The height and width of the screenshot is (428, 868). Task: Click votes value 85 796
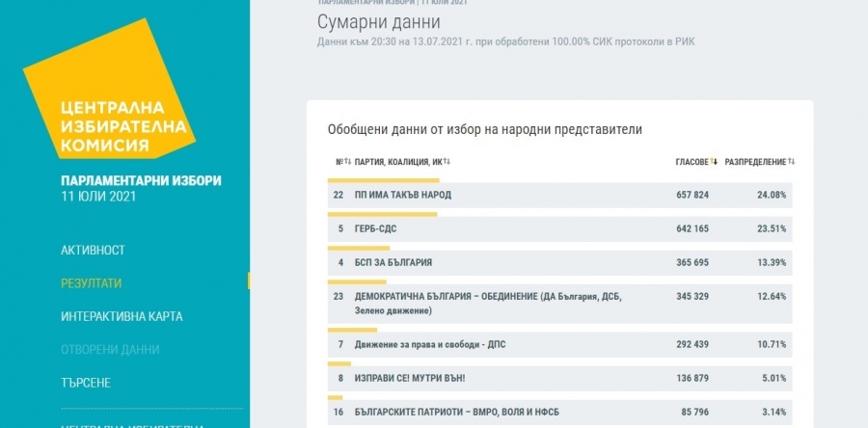[x=694, y=413]
